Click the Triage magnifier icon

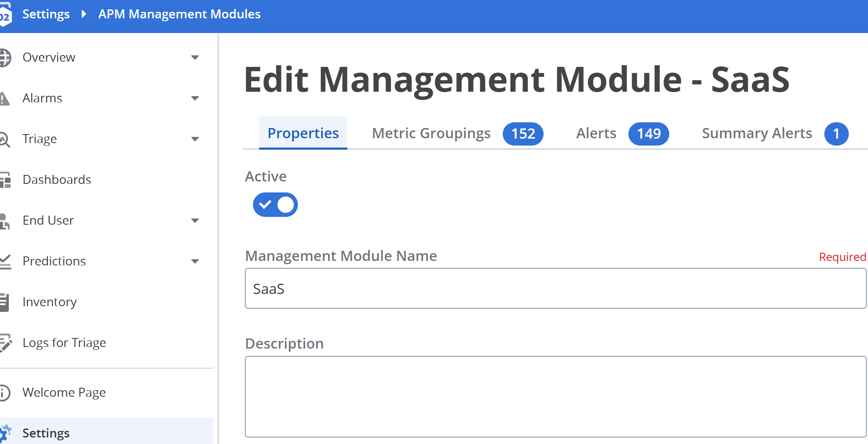[4, 139]
